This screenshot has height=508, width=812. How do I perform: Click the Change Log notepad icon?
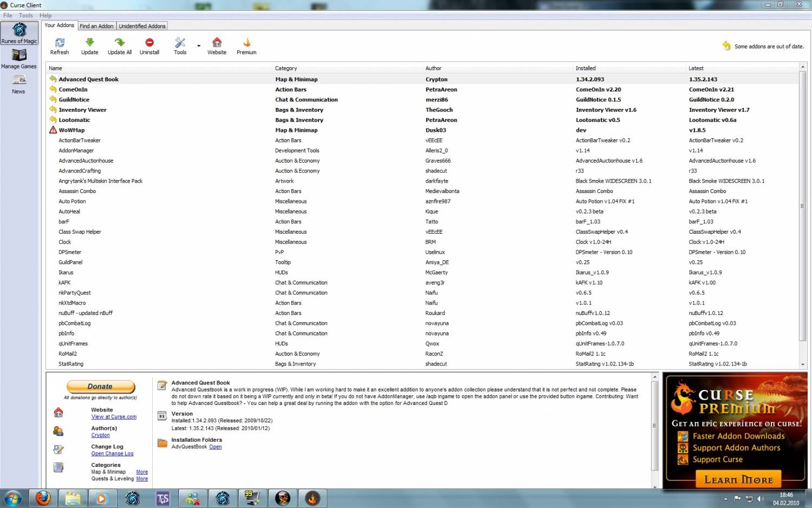59,449
